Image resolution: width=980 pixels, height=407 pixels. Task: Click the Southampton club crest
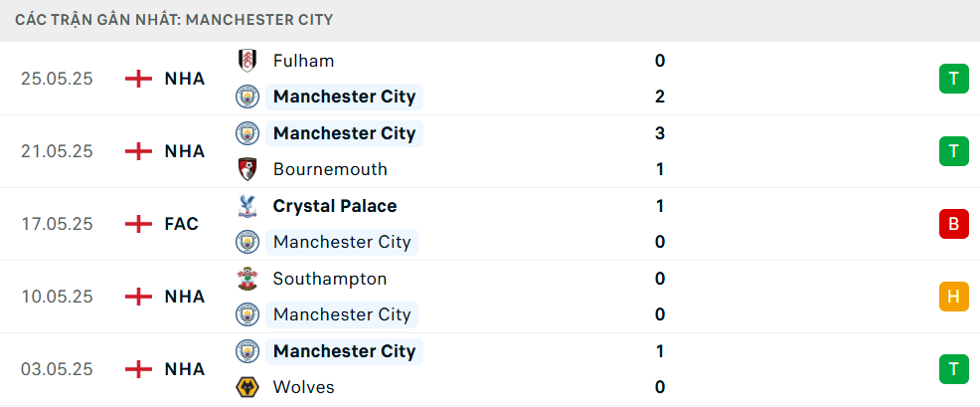[x=246, y=279]
